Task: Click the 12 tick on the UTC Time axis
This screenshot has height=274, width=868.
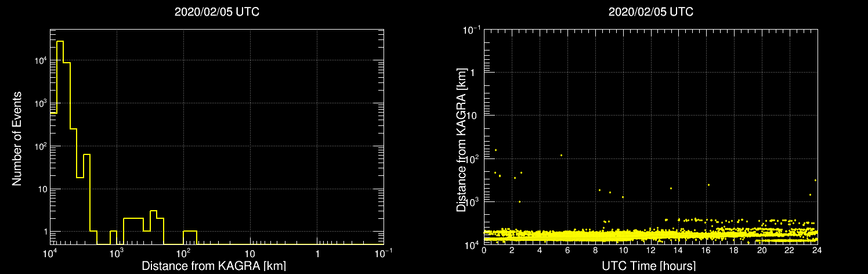Action: coord(650,251)
